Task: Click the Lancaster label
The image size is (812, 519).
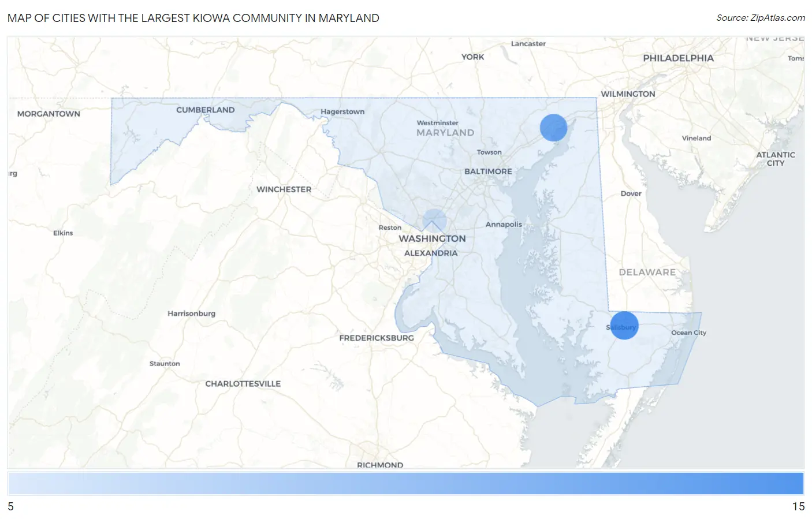Action: tap(528, 44)
